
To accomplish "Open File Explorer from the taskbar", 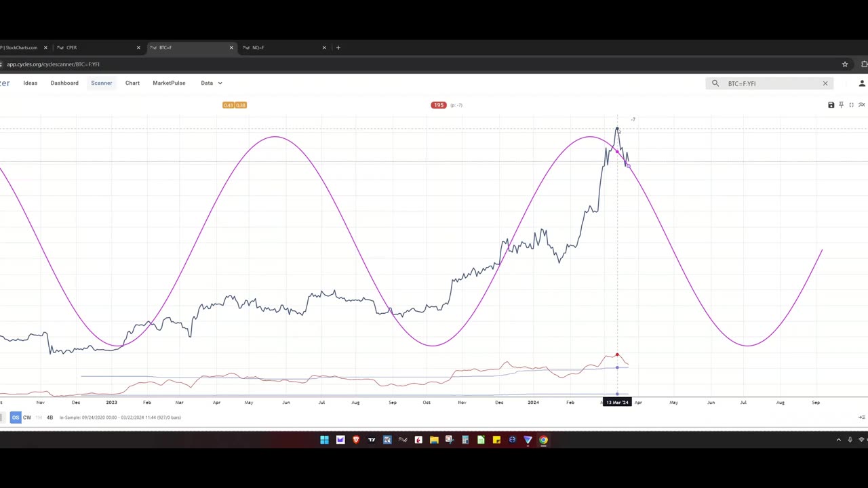I will [x=434, y=440].
